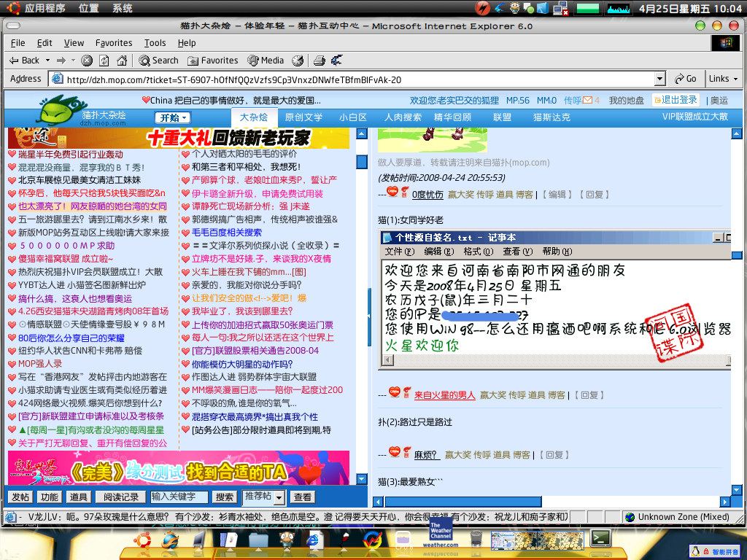
Task: Click the 功能 button
Action: (x=50, y=497)
